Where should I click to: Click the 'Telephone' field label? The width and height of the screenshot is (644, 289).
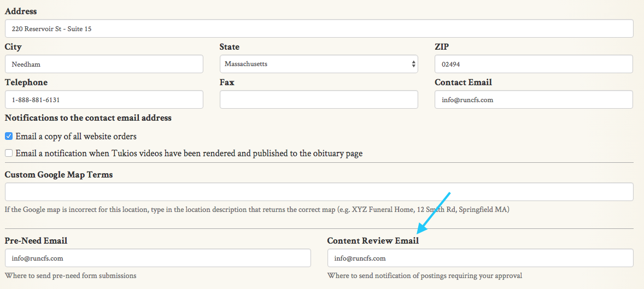pyautogui.click(x=26, y=82)
